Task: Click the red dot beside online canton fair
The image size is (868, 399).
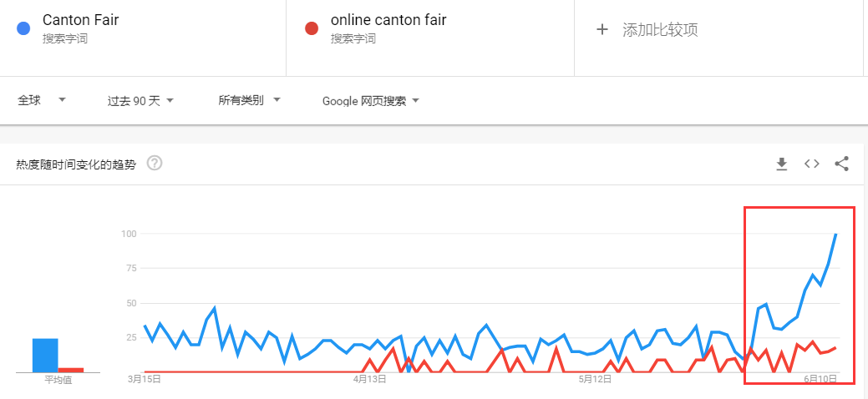Action: [x=312, y=28]
